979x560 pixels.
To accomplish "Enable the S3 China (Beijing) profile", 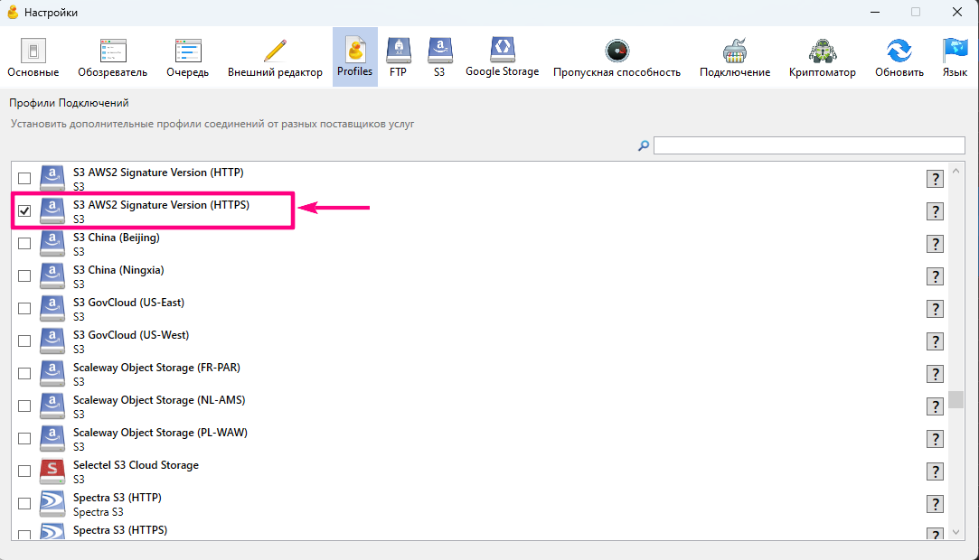I will pos(24,243).
